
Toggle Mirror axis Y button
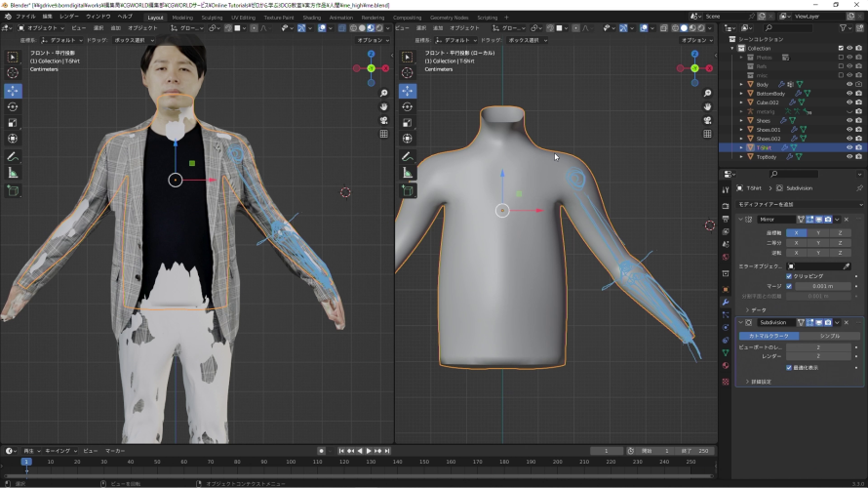817,232
